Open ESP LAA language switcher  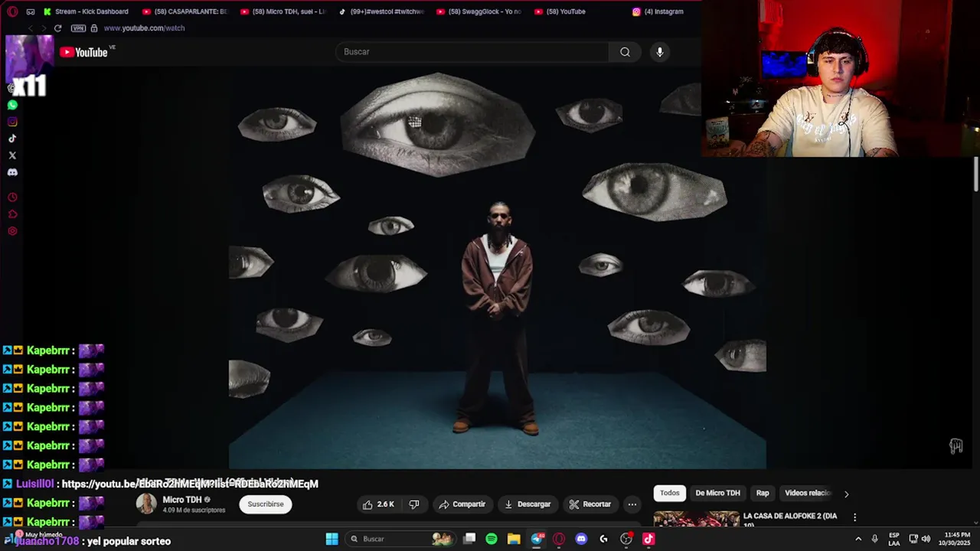coord(894,539)
